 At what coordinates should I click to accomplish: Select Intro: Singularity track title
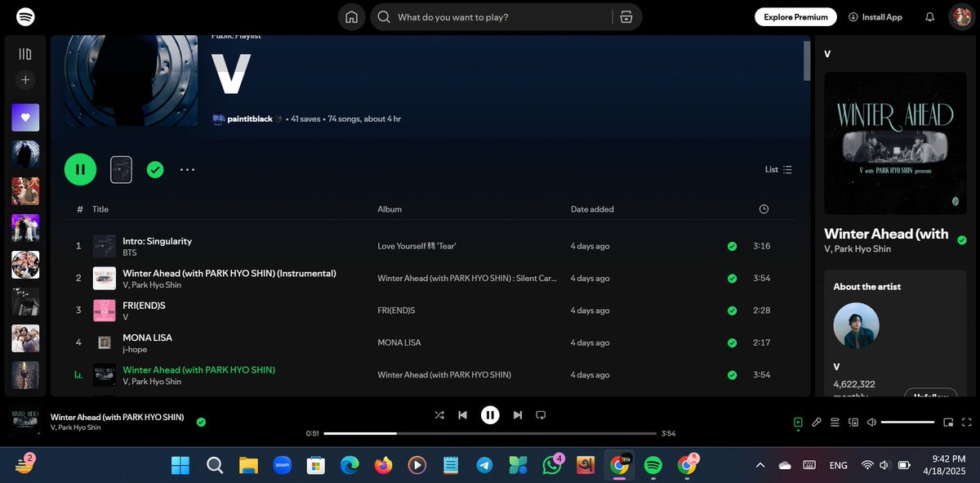click(157, 241)
